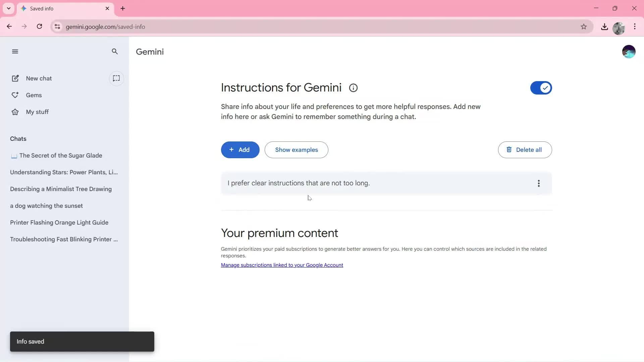Select the search chats icon
The image size is (644, 362).
pyautogui.click(x=115, y=51)
